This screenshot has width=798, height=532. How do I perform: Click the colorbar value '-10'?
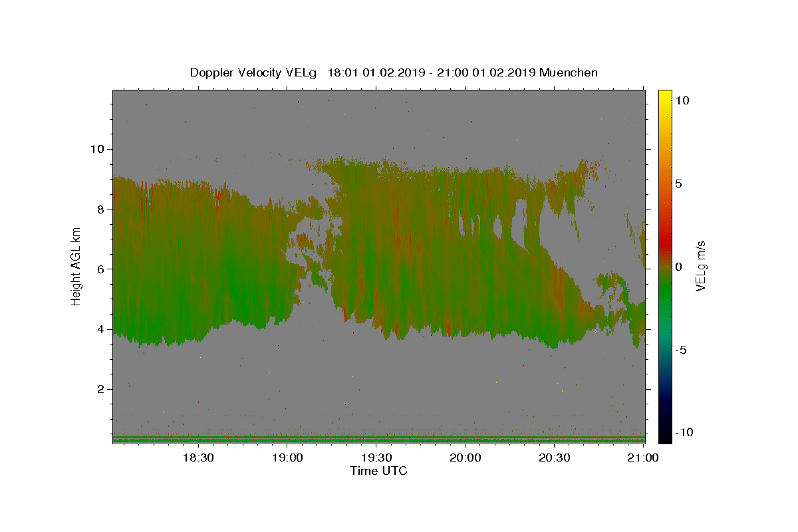(684, 432)
